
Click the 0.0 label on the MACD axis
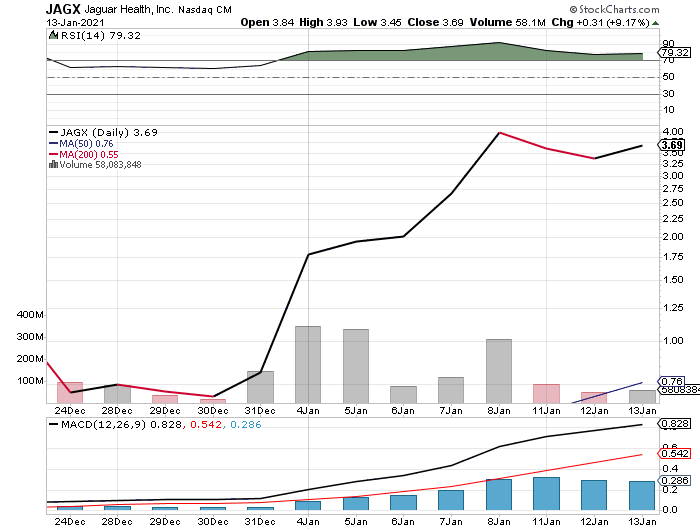(x=670, y=509)
